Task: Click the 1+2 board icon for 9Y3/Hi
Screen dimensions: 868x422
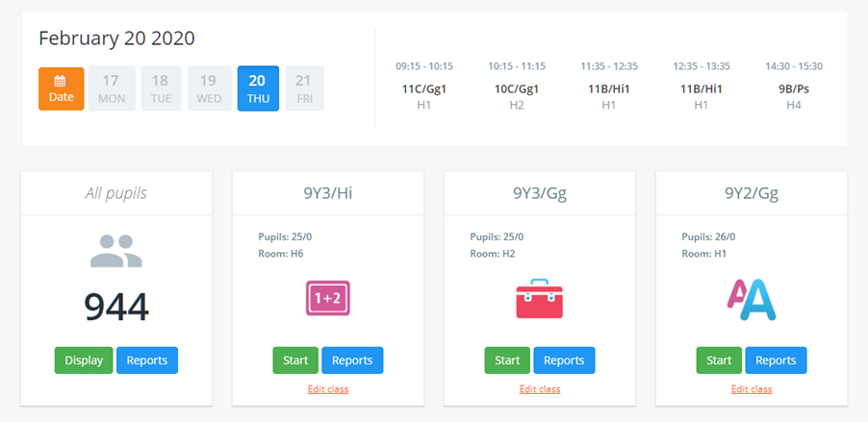Action: [328, 298]
